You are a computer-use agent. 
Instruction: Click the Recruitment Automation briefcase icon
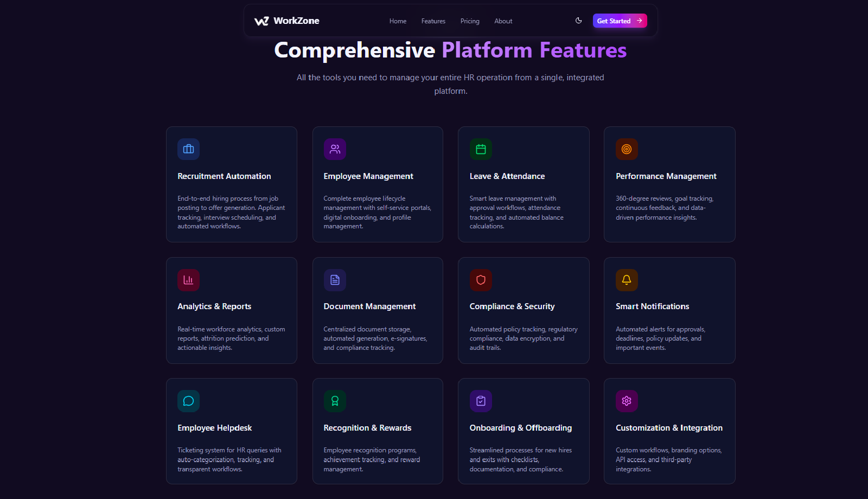(x=188, y=149)
